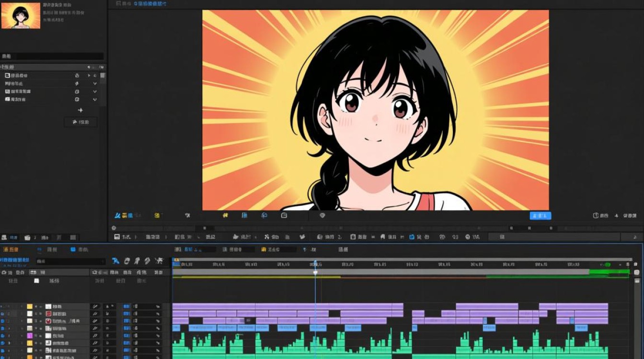Expand the first project item using its triangle arrow

(x=89, y=76)
